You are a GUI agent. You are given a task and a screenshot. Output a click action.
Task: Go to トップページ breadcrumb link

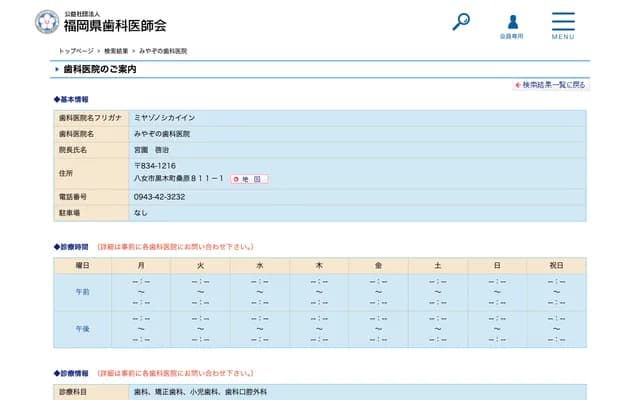[76, 50]
